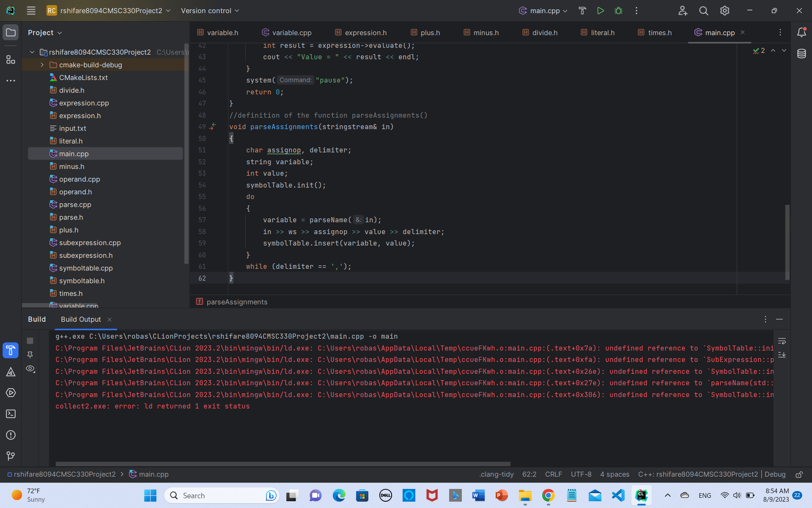Toggle soft-wrap in the Build Output

(x=782, y=341)
